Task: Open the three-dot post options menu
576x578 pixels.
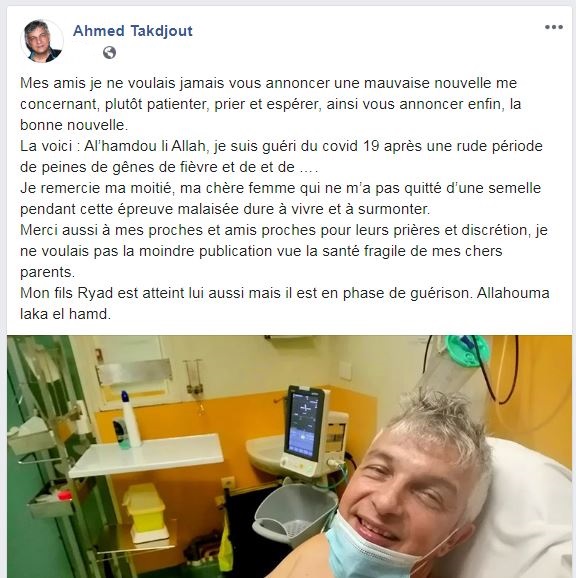Action: coord(554,27)
